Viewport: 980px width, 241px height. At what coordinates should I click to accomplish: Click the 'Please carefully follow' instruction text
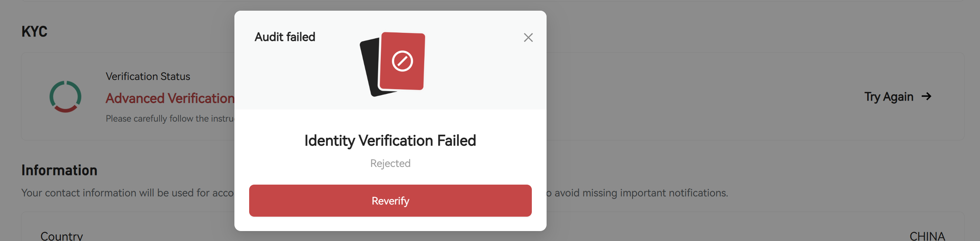pyautogui.click(x=170, y=119)
